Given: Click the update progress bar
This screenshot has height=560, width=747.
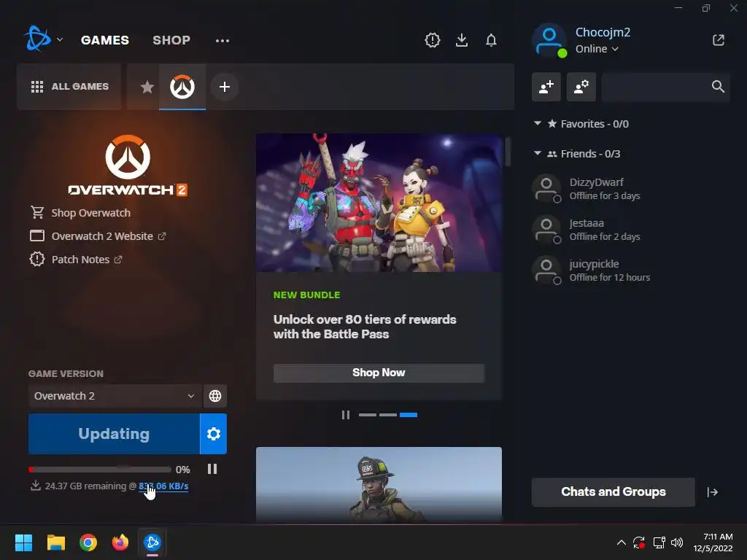Looking at the screenshot, I should (x=99, y=470).
